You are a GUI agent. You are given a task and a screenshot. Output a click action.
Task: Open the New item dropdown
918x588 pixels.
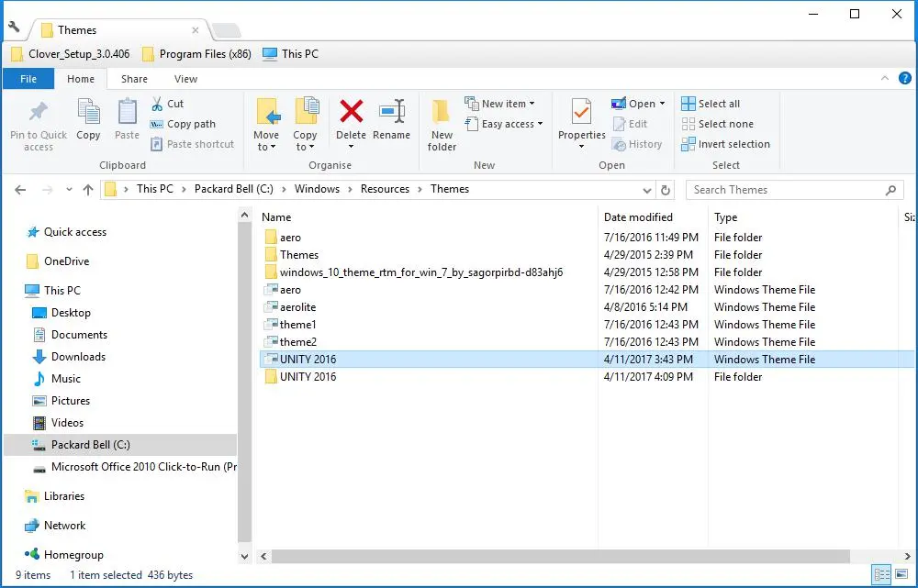[500, 104]
